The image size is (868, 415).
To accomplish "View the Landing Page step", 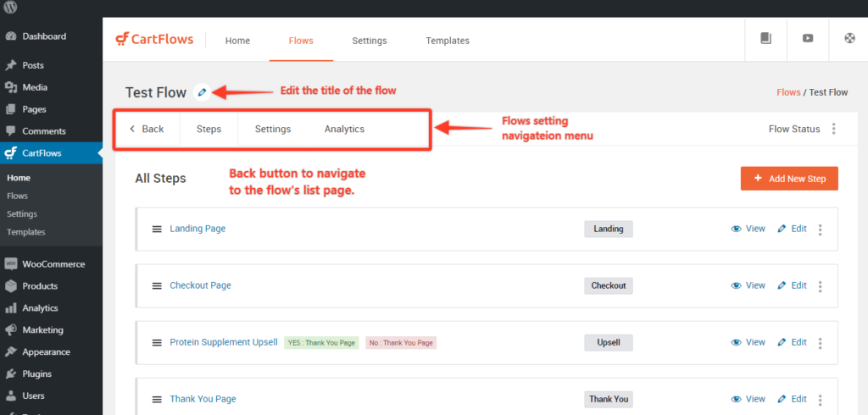I will (748, 229).
